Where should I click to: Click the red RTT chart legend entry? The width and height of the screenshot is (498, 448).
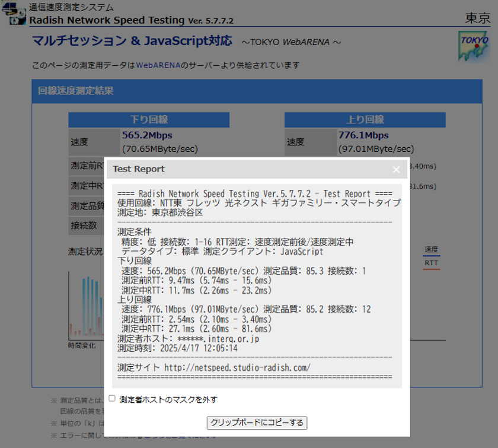pos(431,263)
